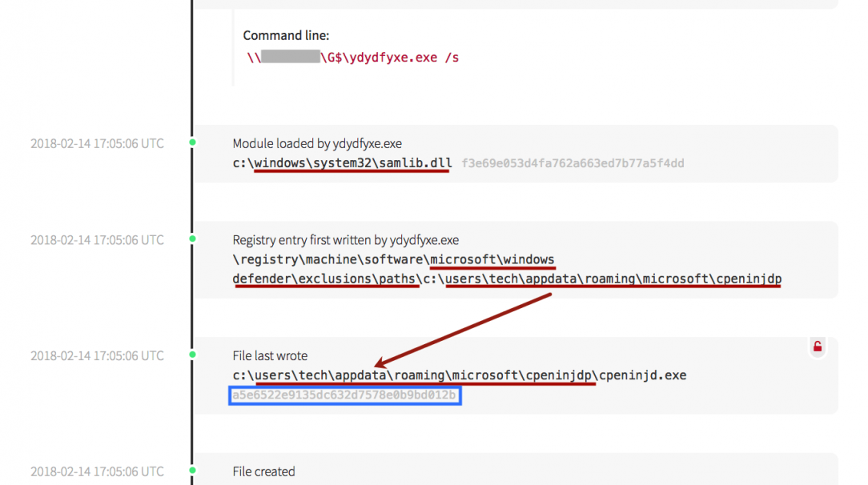Click the timestamp beside File created event

97,471
